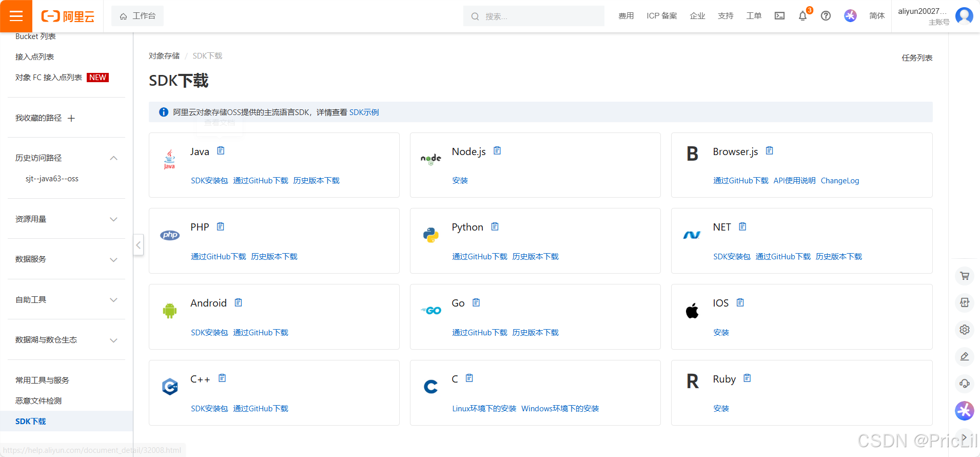This screenshot has height=457, width=980.
Task: Open the 支持 menu
Action: tap(726, 16)
